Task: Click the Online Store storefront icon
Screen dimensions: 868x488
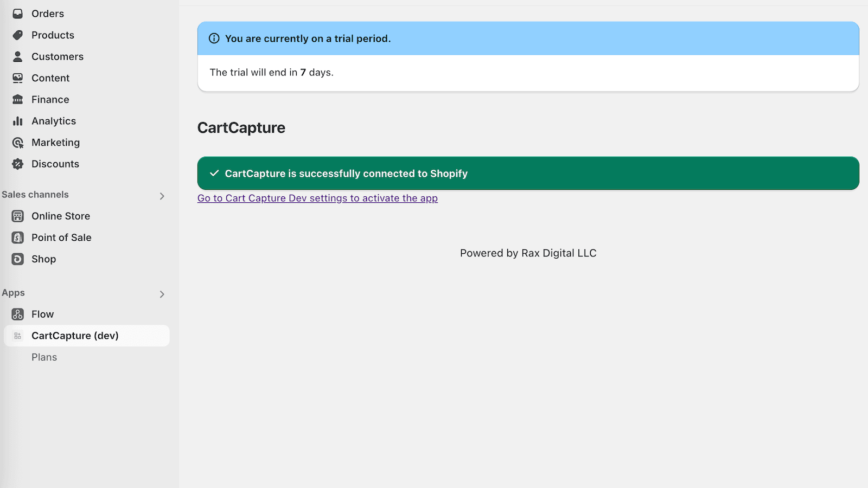Action: point(18,216)
